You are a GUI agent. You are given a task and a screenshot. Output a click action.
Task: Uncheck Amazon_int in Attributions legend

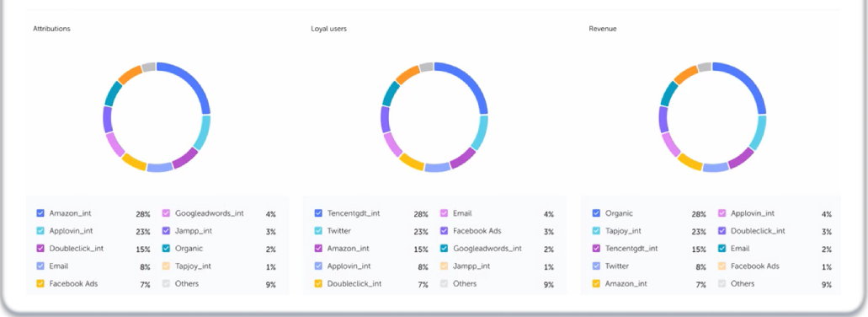[x=40, y=213]
